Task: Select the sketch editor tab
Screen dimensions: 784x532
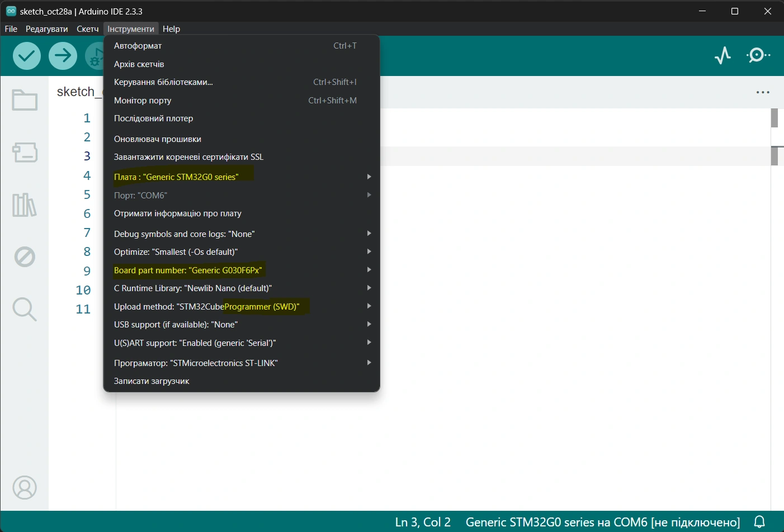Action: point(79,92)
